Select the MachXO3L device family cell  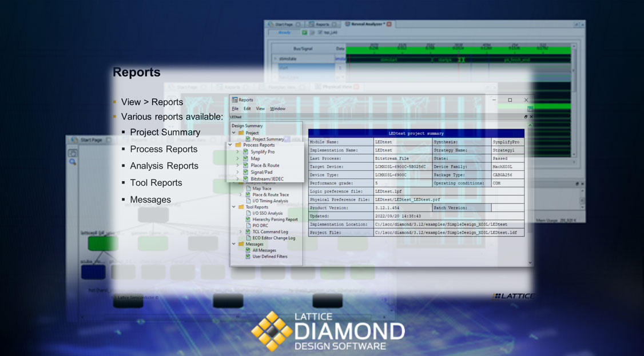tap(508, 166)
